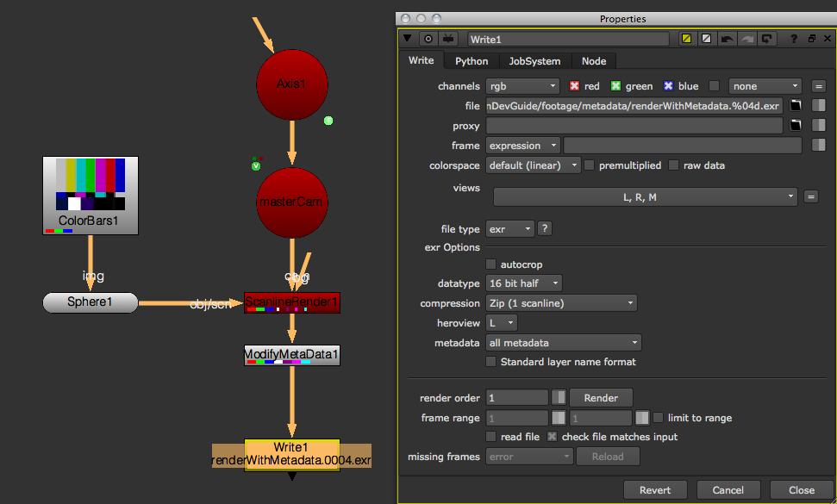The height and width of the screenshot is (504, 837).
Task: Click the yellow node color tile icon
Action: click(687, 39)
